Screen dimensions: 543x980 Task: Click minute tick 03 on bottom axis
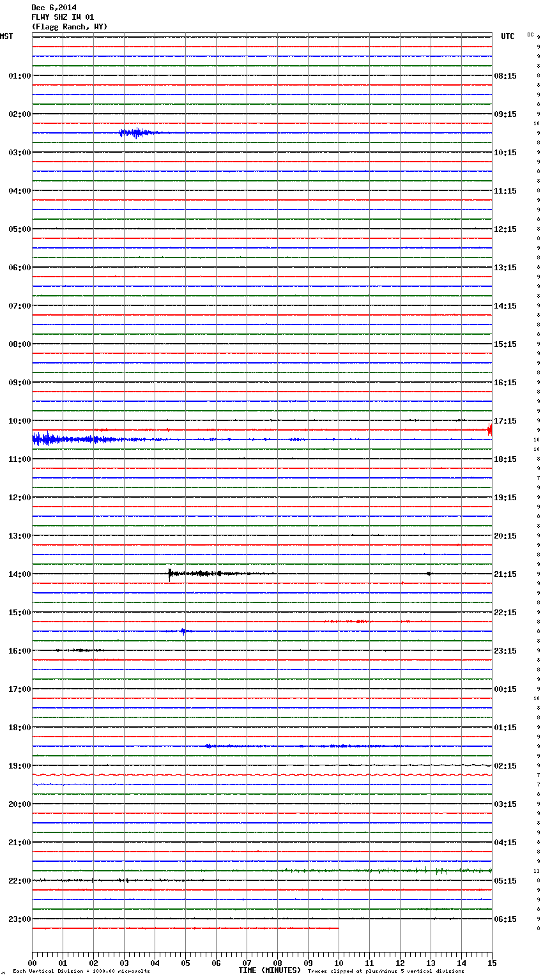pos(124,963)
